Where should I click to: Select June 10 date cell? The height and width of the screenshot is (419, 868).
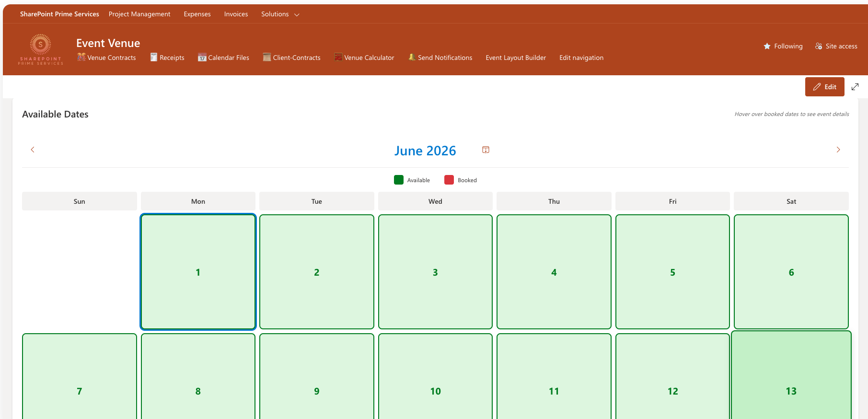click(x=435, y=376)
